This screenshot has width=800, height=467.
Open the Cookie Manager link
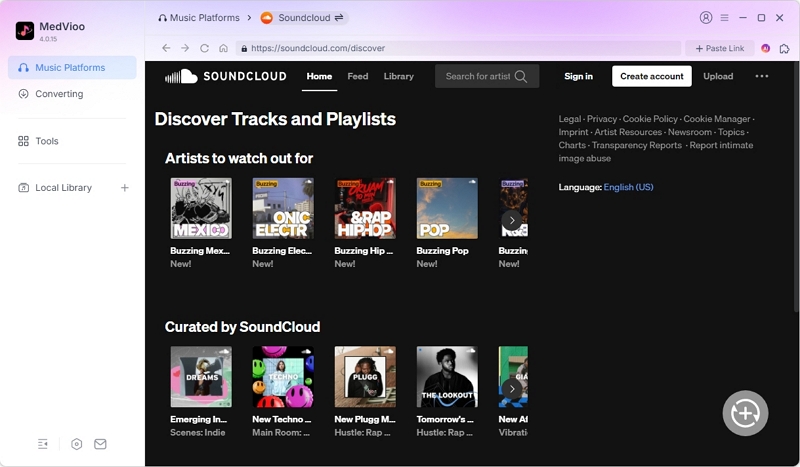(x=717, y=119)
